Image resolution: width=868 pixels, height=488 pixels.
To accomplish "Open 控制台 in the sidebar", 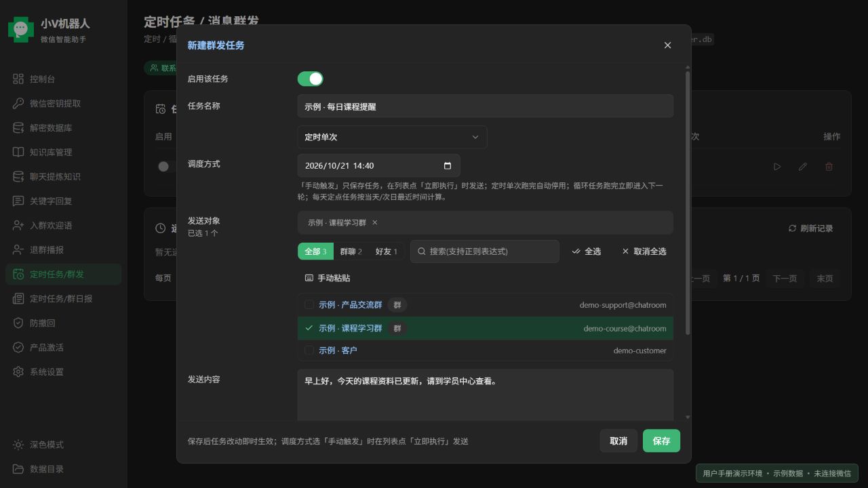I will pos(63,79).
